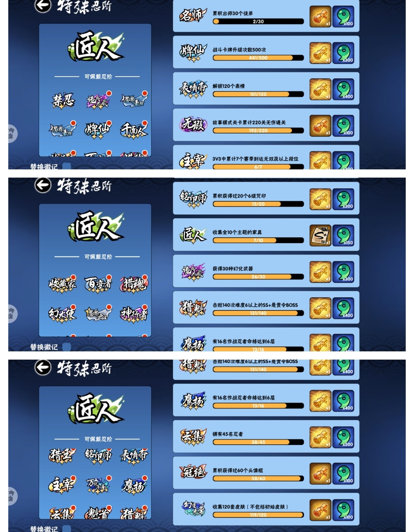Image resolution: width=414 pixels, height=532 pixels.
Task: Click the 2/30 progress bar
Action: [x=258, y=21]
